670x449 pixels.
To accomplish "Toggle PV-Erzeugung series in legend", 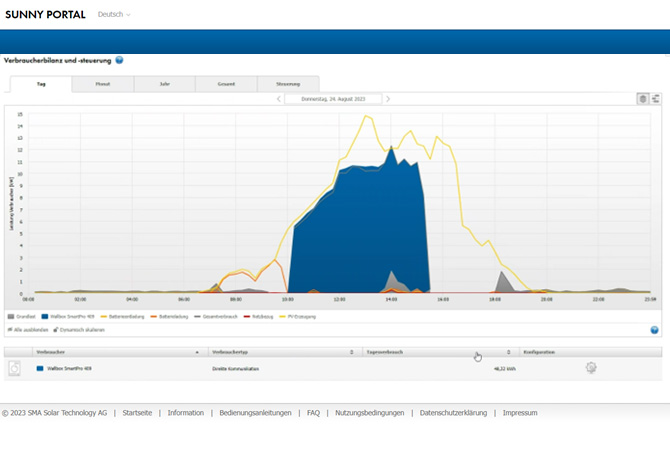I will click(297, 317).
